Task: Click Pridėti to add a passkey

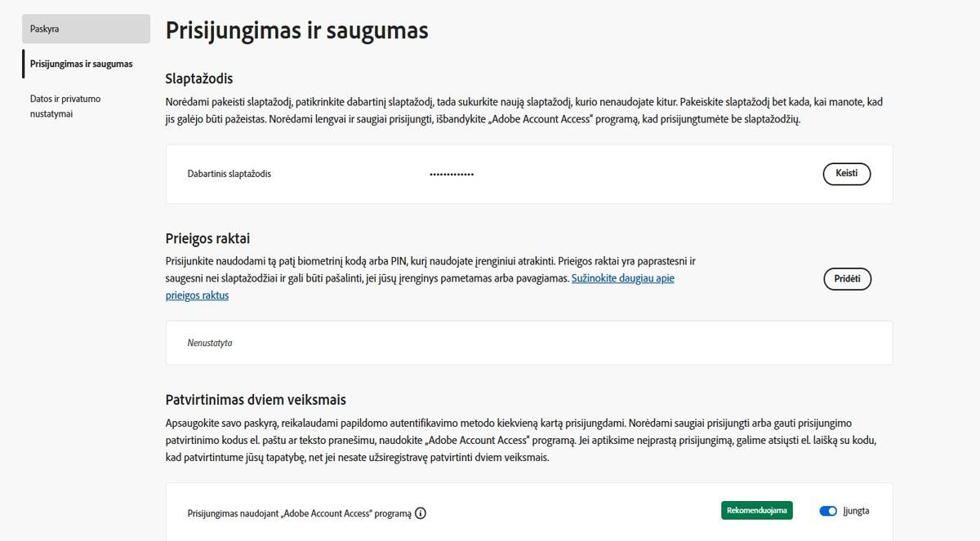Action: coord(847,278)
